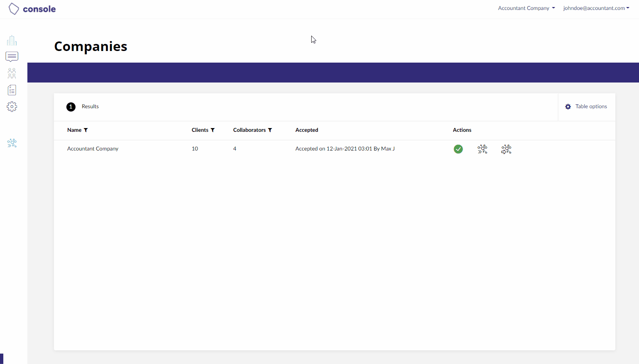Click the Accountant Company row name
639x364 pixels.
click(x=93, y=149)
